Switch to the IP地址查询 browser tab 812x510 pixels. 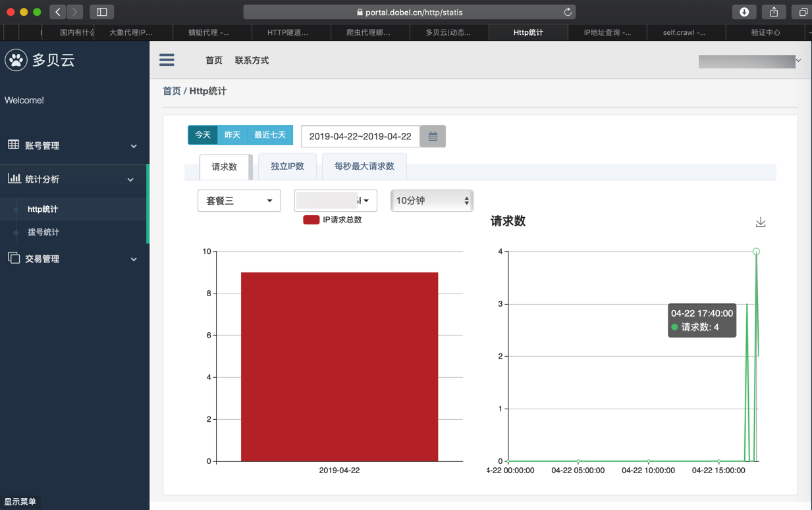[607, 32]
